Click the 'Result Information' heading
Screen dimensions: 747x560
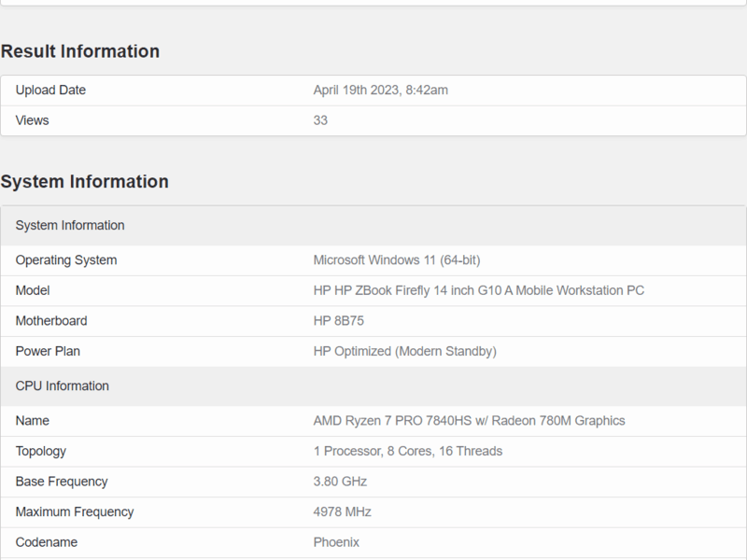(x=80, y=51)
